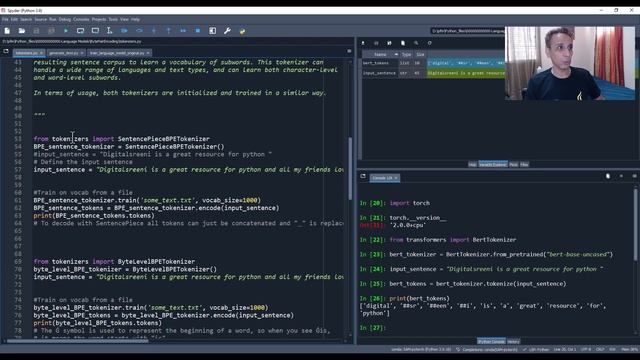The height and width of the screenshot is (360, 640).
Task: Switch to the History tab
Action: (x=513, y=342)
